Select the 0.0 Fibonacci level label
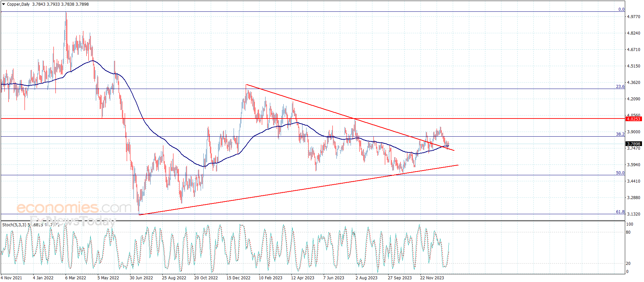 (x=621, y=9)
